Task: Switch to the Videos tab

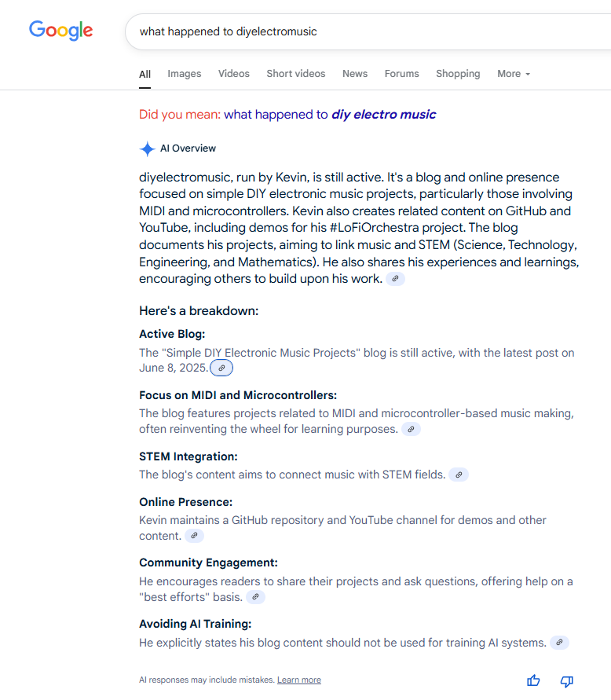Action: tap(234, 74)
